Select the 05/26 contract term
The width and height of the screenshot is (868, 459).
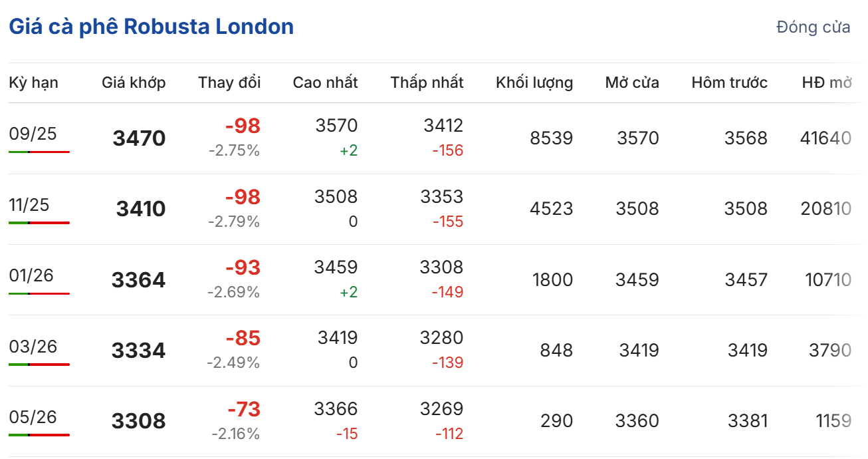(33, 417)
